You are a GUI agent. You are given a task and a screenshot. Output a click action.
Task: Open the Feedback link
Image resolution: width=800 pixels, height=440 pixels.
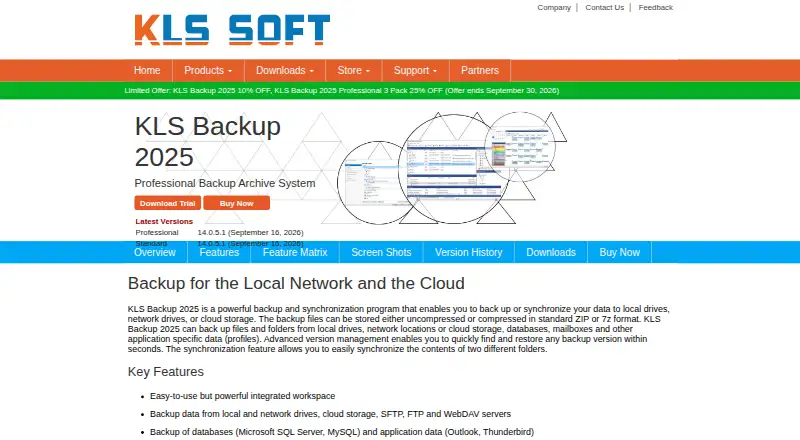(656, 8)
